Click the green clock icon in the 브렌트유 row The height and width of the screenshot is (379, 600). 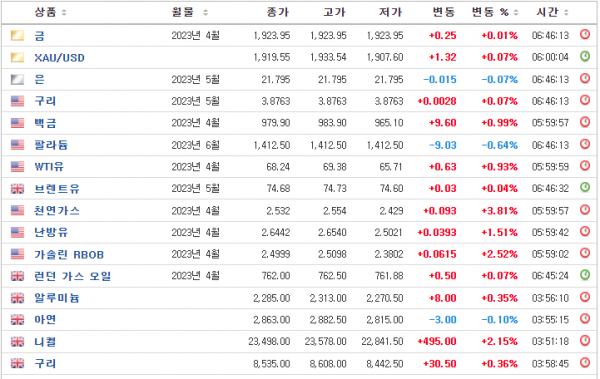click(585, 187)
